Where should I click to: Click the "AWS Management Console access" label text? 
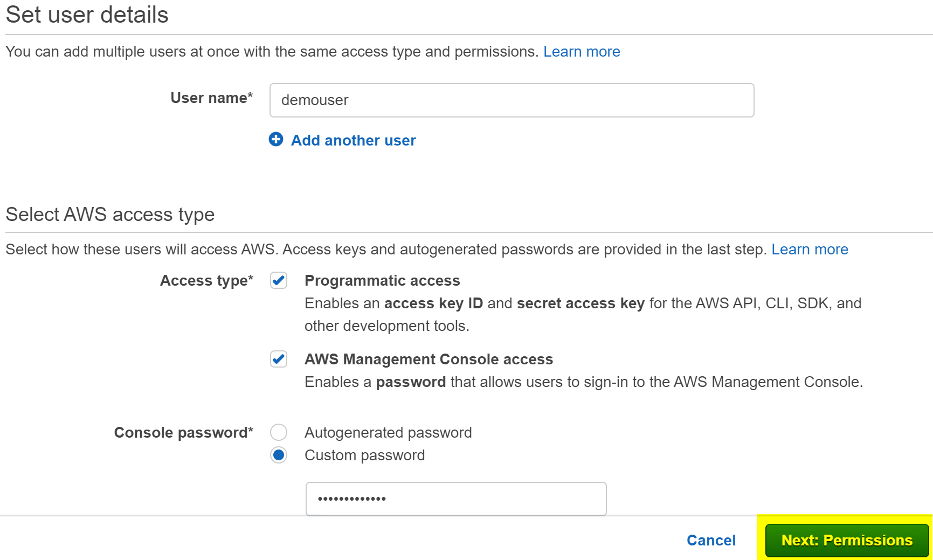429,359
